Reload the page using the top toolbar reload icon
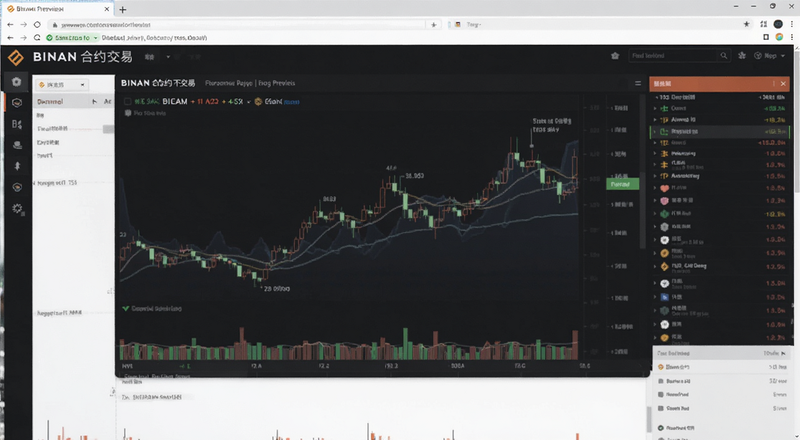800x440 pixels. [37, 24]
